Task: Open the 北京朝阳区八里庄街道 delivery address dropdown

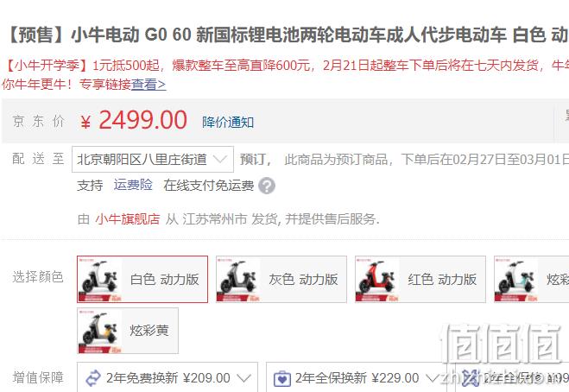Action: point(153,160)
